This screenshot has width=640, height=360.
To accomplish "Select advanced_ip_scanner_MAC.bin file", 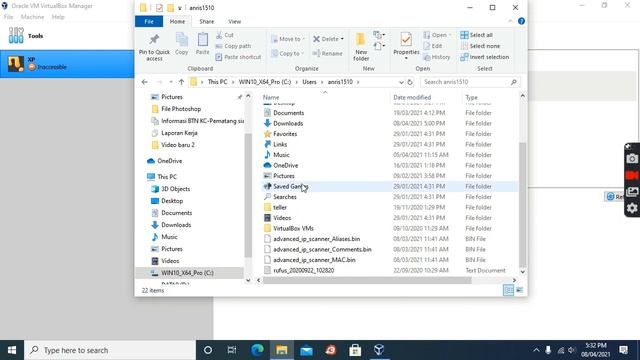I will tap(390, 260).
